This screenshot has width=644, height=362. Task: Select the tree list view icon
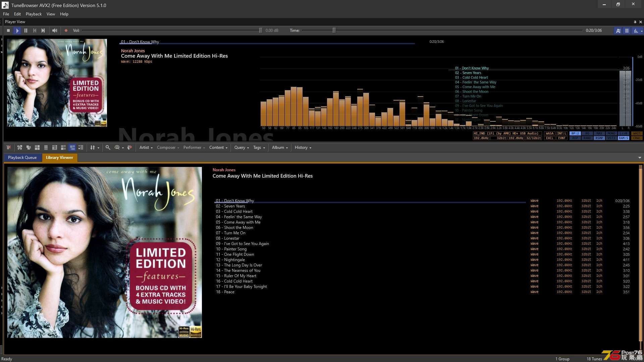pyautogui.click(x=81, y=147)
